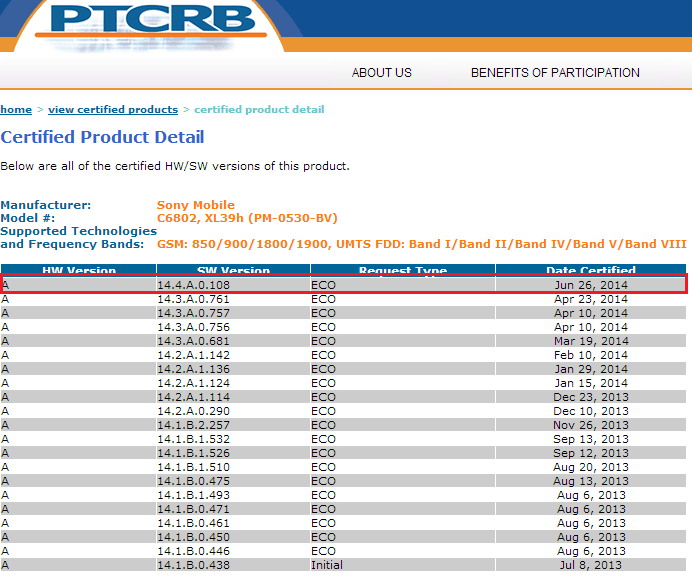Image resolution: width=692 pixels, height=578 pixels.
Task: Select date Jan 29, 2014 cell
Action: (x=591, y=369)
